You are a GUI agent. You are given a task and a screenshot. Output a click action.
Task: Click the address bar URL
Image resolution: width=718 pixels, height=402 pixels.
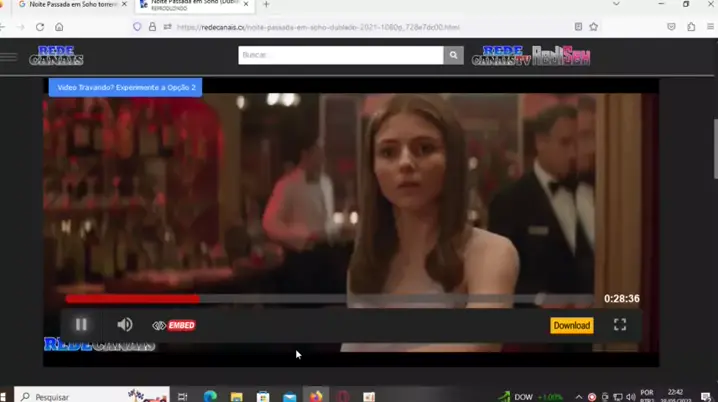(318, 27)
